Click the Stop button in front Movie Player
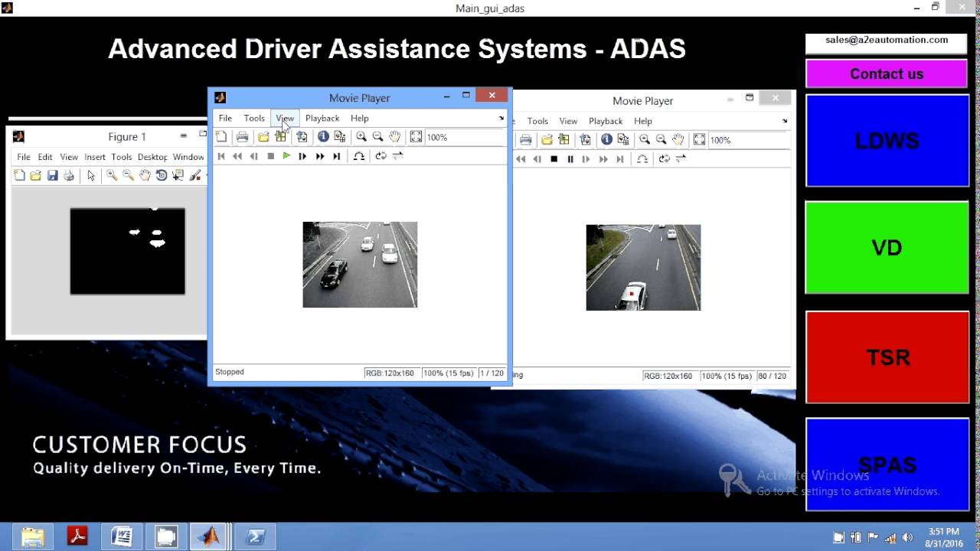 (270, 156)
